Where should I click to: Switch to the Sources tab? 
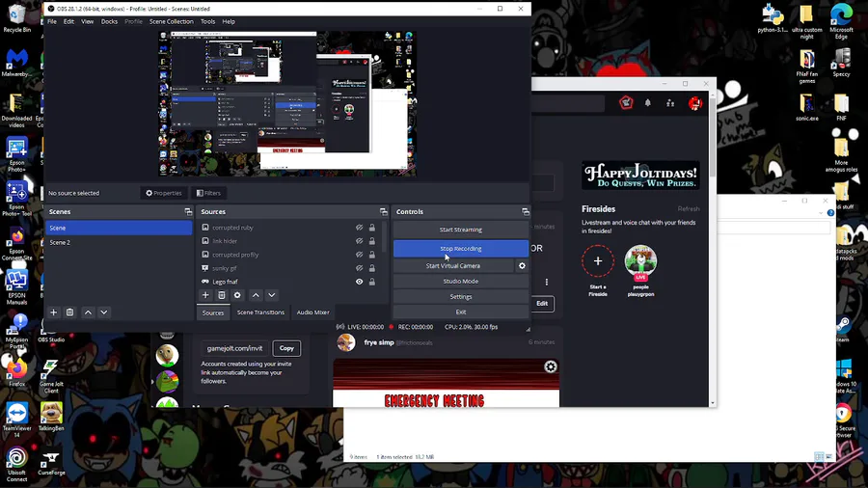(x=212, y=312)
